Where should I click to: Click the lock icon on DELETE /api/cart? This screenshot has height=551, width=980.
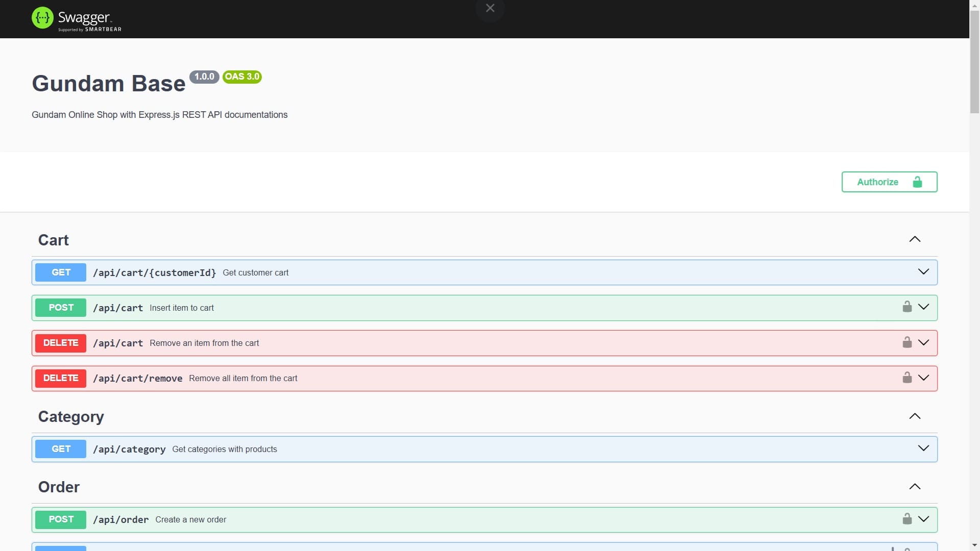[907, 342]
